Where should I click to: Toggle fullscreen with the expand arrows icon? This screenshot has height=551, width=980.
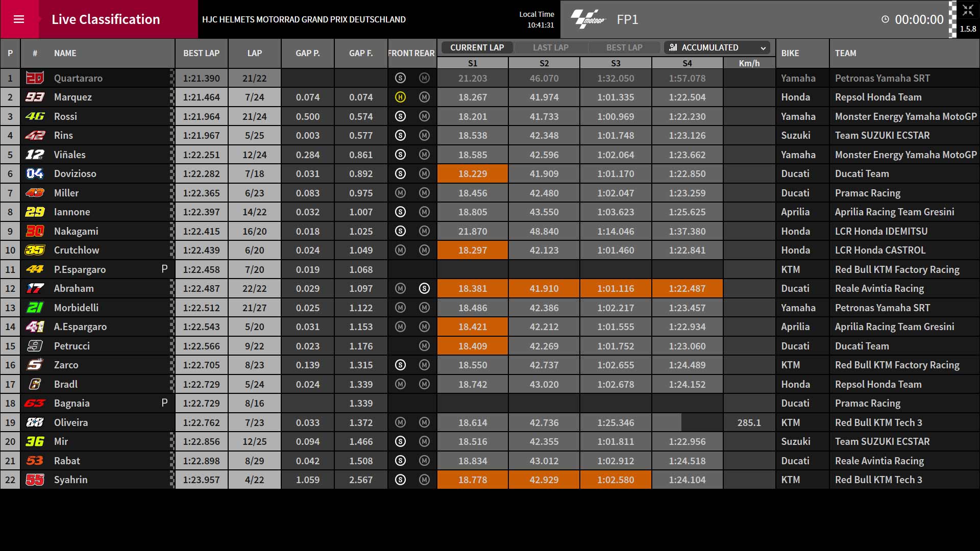click(968, 10)
